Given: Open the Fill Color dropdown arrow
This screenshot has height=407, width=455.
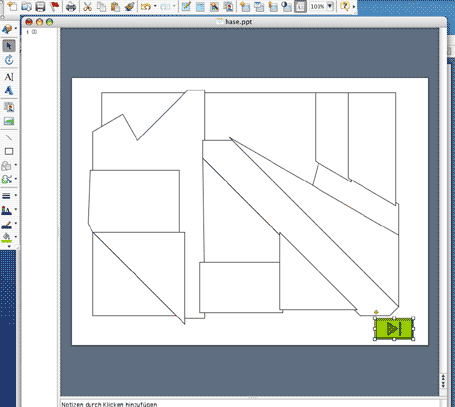Looking at the screenshot, I should [15, 237].
